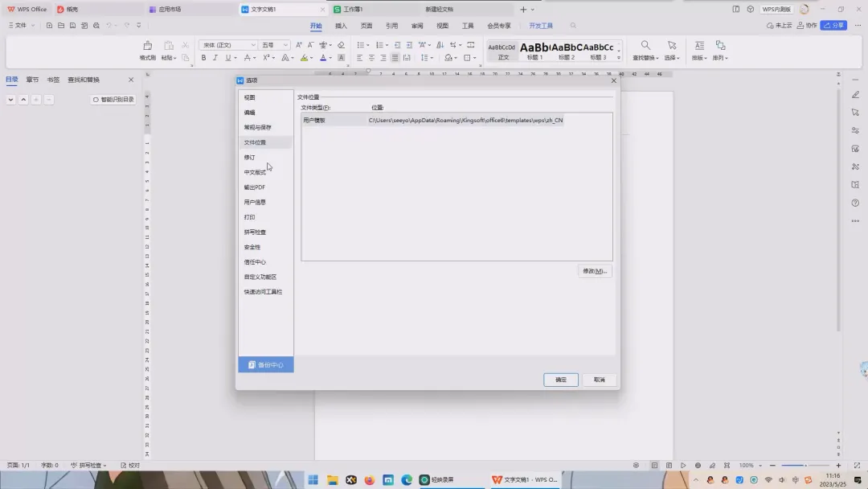The image size is (868, 489).
Task: Click the blue Share button
Action: click(x=833, y=26)
